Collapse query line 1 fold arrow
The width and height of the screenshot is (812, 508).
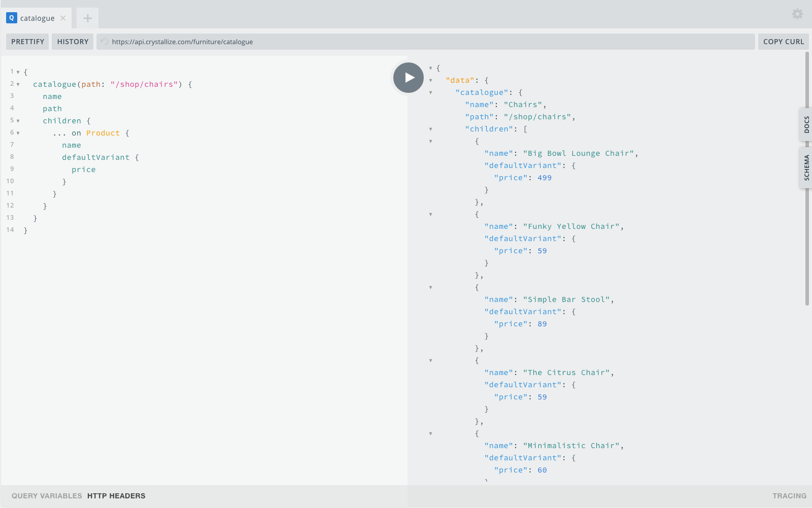[x=18, y=72]
